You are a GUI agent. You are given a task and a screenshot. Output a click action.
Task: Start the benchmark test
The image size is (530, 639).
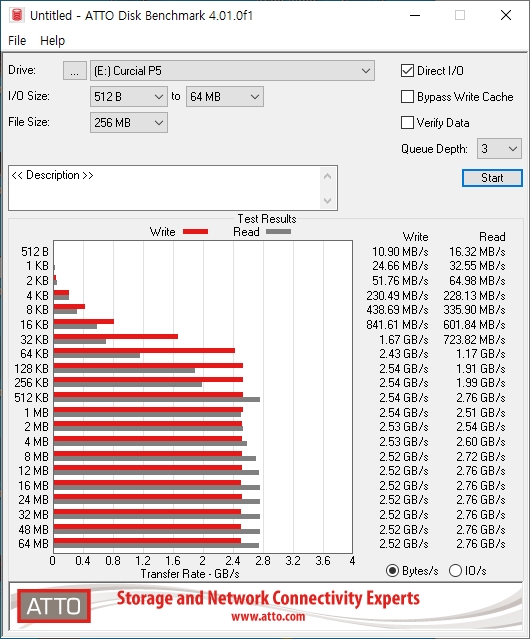coord(492,178)
